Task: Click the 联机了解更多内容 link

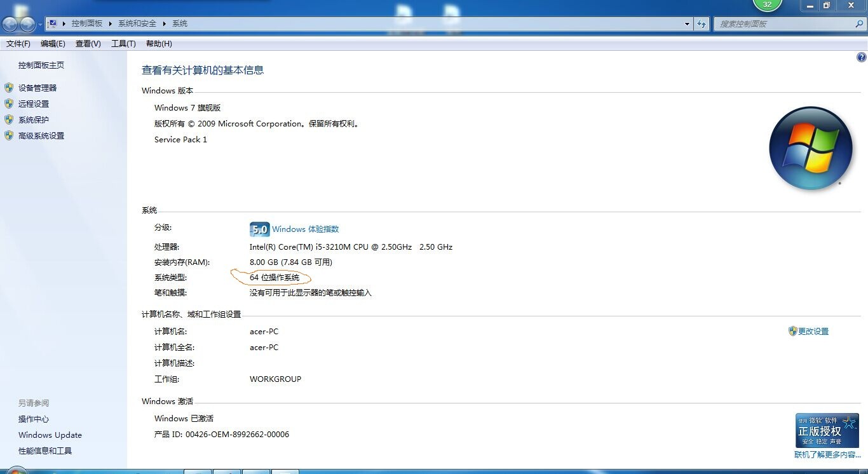Action: [827, 455]
